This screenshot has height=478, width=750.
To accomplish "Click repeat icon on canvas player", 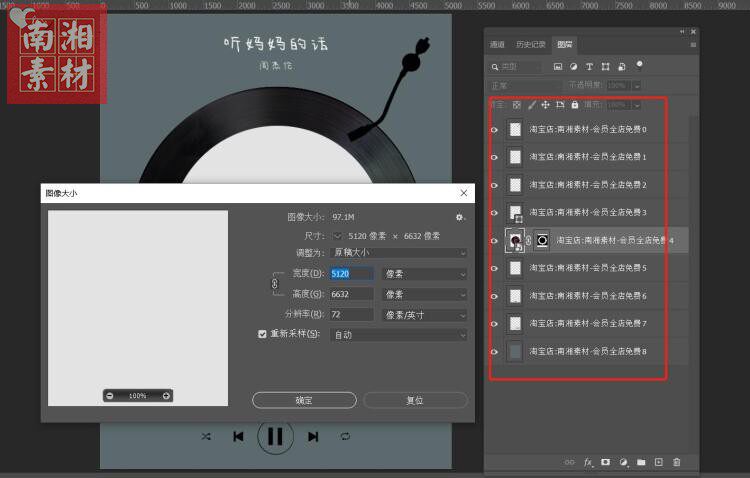I will [345, 436].
